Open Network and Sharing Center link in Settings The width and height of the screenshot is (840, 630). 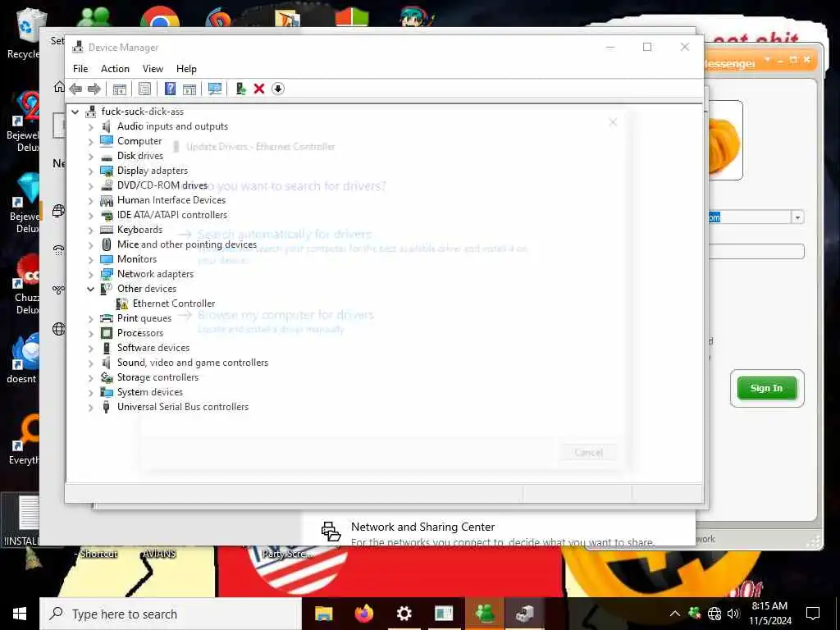coord(422,527)
